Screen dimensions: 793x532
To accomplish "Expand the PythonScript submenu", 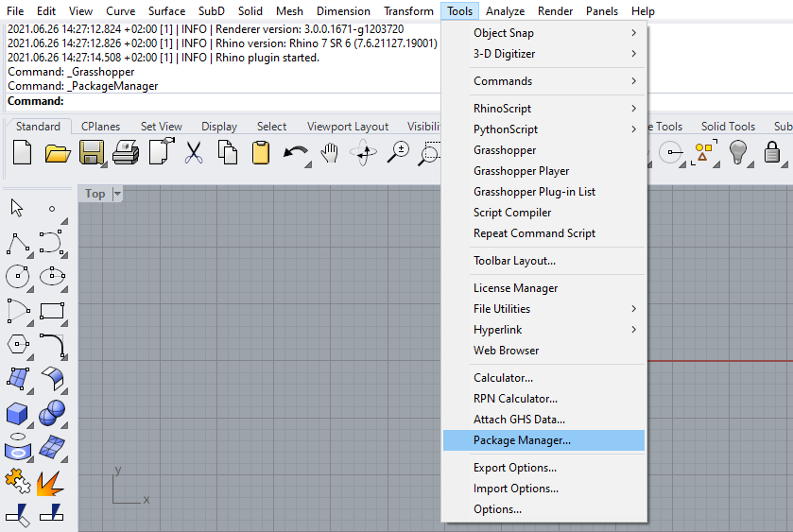I will (x=544, y=129).
